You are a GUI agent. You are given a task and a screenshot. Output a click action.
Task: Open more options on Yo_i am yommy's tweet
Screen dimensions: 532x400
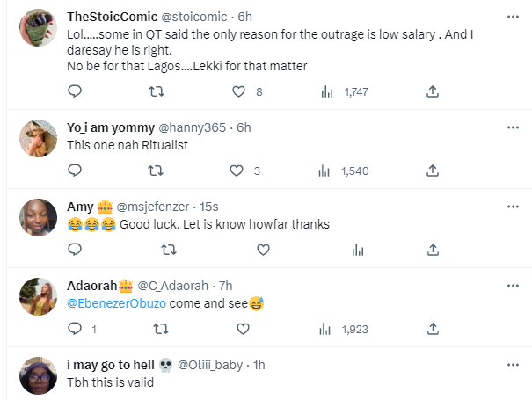tap(514, 126)
